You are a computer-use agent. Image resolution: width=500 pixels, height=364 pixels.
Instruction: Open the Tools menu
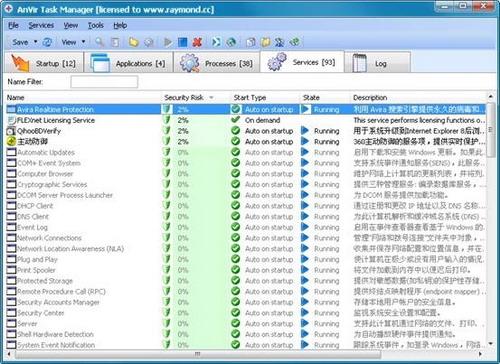96,25
